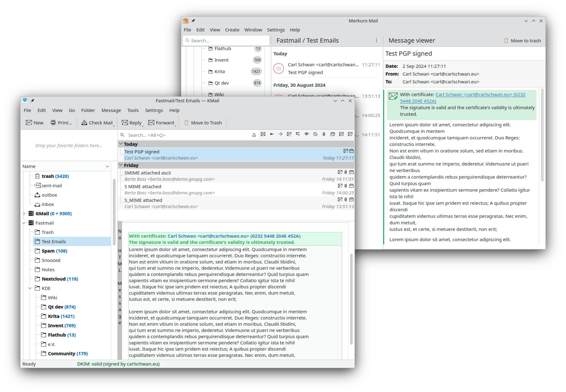Open the Go menu in KMail

click(72, 110)
